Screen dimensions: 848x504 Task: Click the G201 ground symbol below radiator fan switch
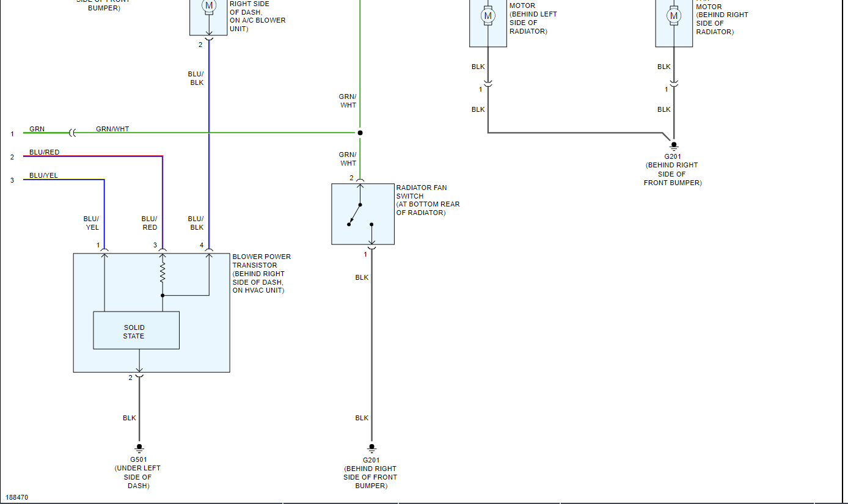371,448
